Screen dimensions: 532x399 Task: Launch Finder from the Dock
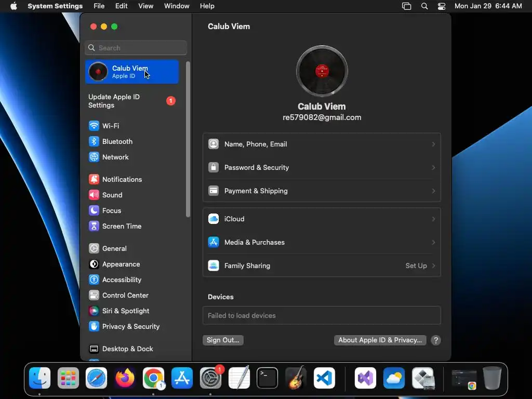pyautogui.click(x=39, y=378)
